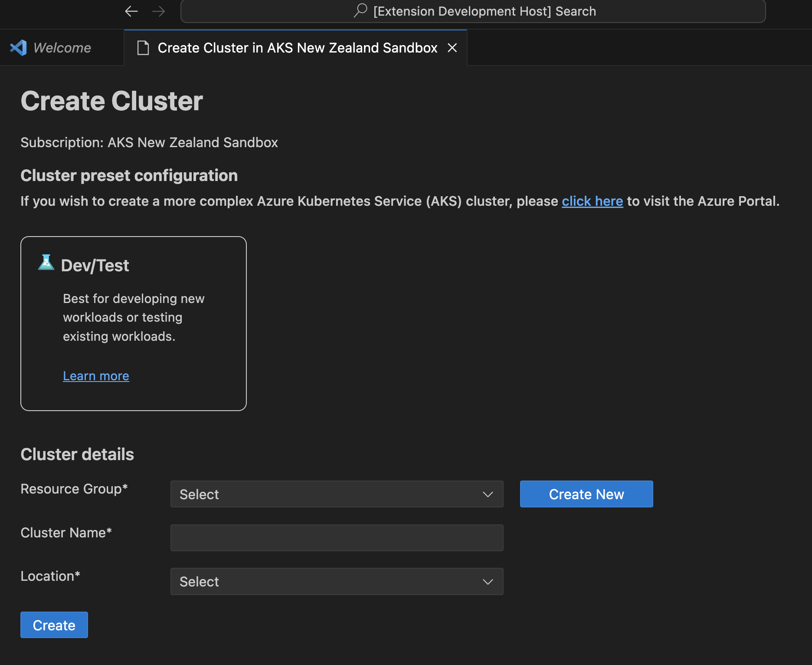Close the Create Cluster tab
Viewport: 812px width, 665px height.
pyautogui.click(x=452, y=48)
